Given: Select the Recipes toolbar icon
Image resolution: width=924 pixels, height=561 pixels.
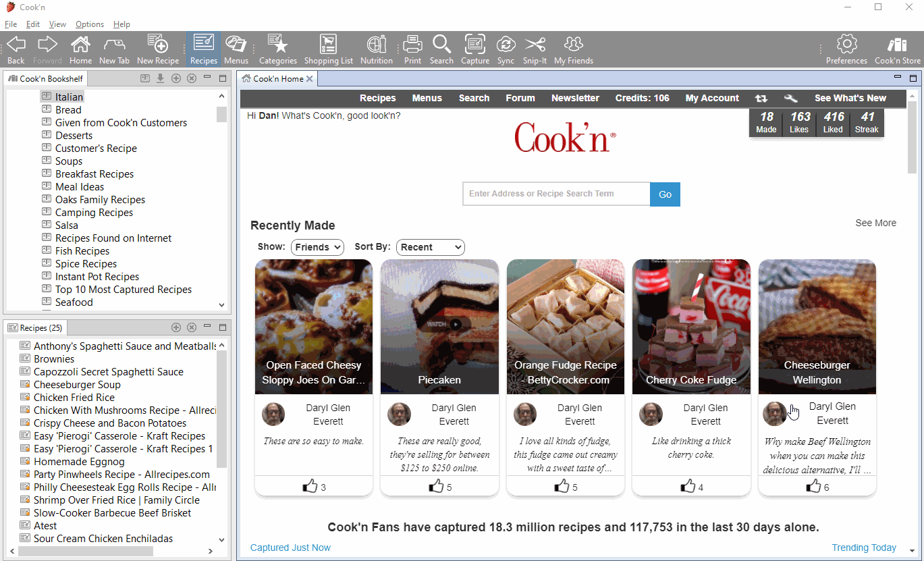Looking at the screenshot, I should [x=203, y=50].
